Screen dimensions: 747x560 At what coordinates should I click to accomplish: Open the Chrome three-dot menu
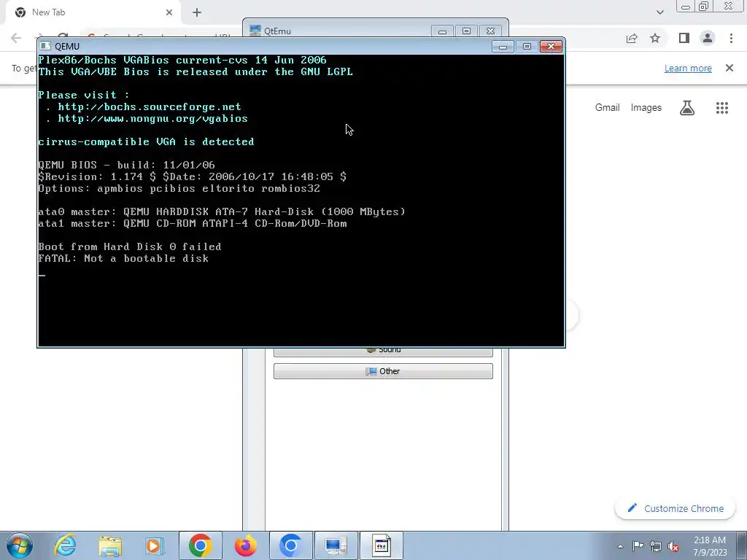(731, 38)
